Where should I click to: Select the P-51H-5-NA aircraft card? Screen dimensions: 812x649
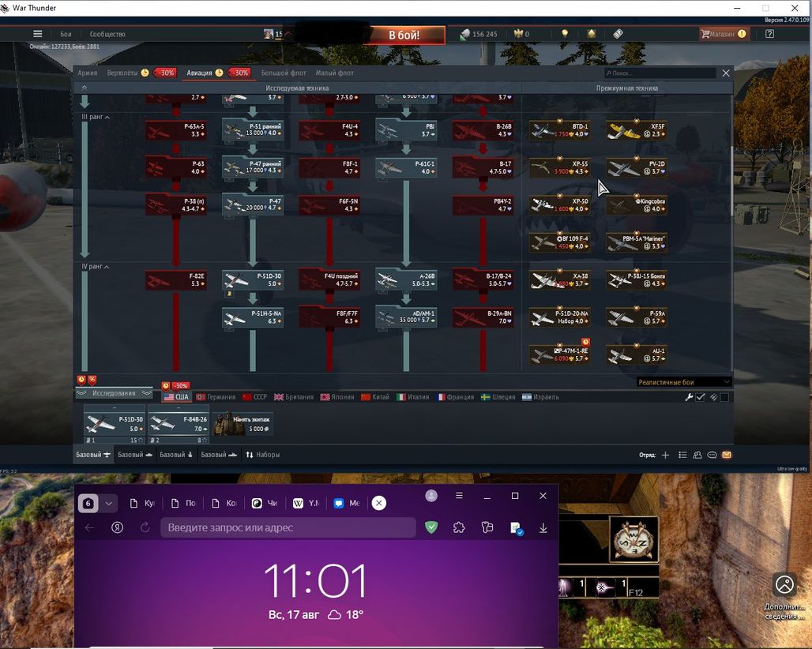tap(253, 317)
